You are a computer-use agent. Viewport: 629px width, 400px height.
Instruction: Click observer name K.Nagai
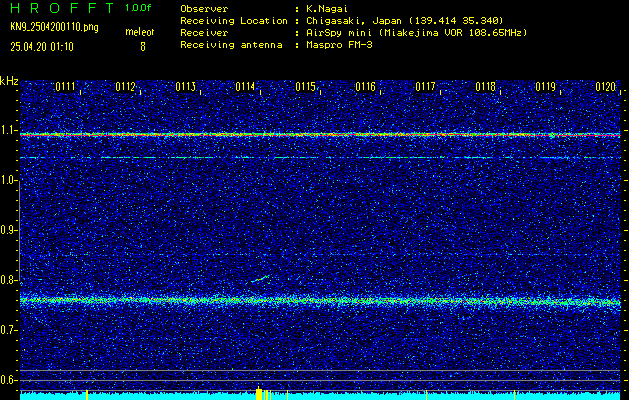coord(325,9)
